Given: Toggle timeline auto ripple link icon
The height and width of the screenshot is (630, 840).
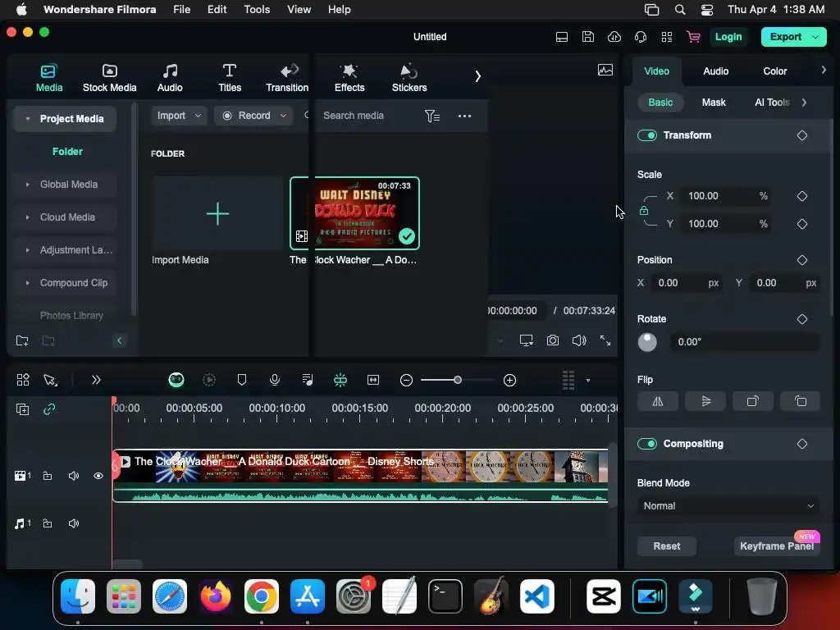Looking at the screenshot, I should (x=49, y=409).
